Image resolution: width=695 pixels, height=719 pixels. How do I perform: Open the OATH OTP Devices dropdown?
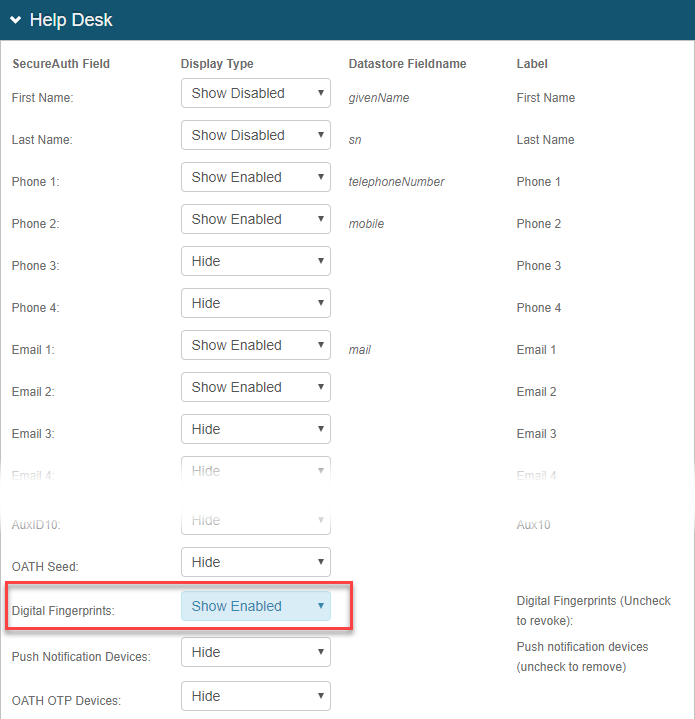(255, 697)
